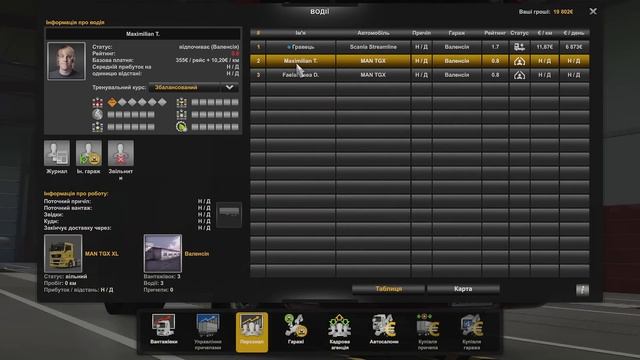
Task: Sort by the € / км column header
Action: tap(544, 33)
